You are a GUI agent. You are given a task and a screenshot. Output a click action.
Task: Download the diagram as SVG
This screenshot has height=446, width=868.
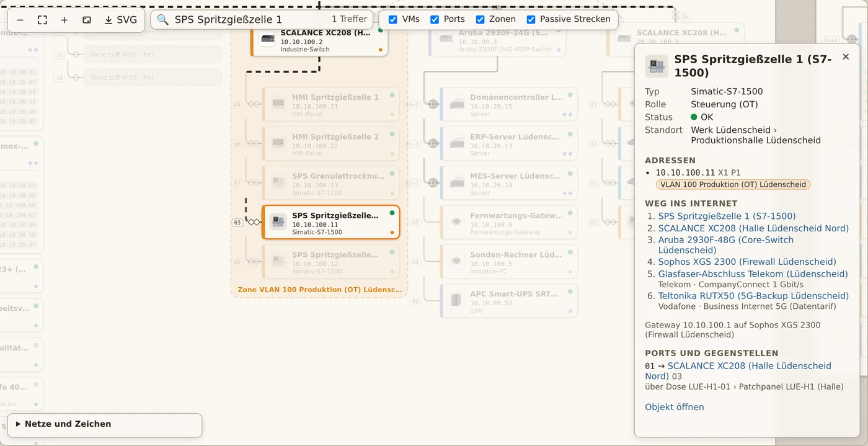pyautogui.click(x=120, y=20)
